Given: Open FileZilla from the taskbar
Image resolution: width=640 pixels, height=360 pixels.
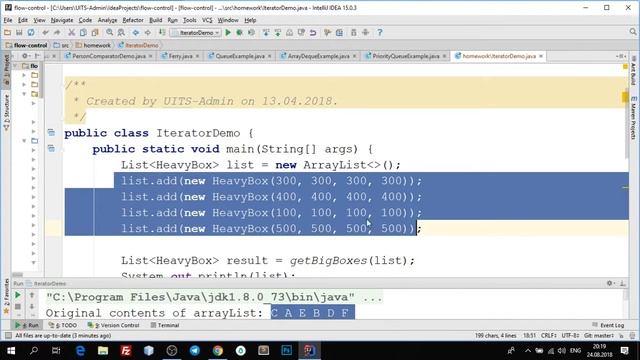Looking at the screenshot, I should (x=126, y=351).
